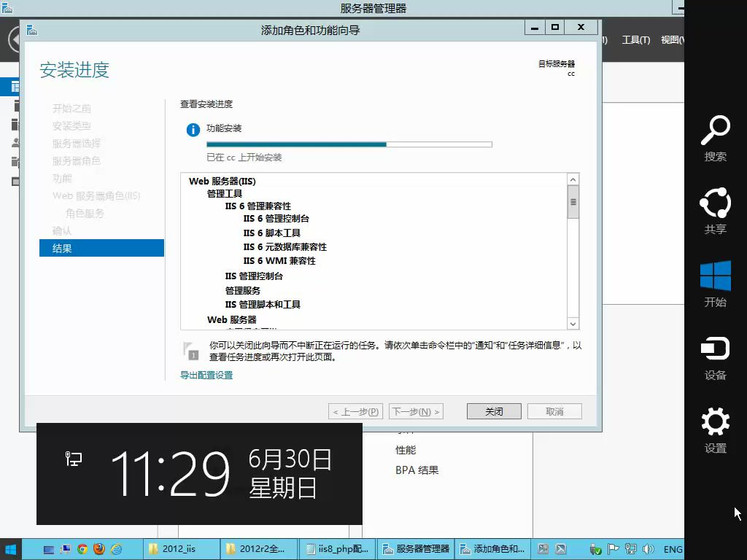Image resolution: width=747 pixels, height=560 pixels.
Task: Click the volume speaker tray icon
Action: [x=649, y=549]
